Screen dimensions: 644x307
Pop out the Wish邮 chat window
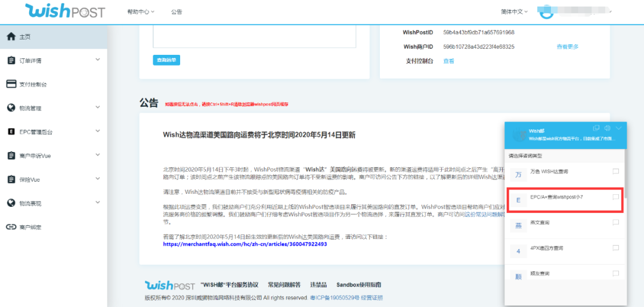(596, 128)
